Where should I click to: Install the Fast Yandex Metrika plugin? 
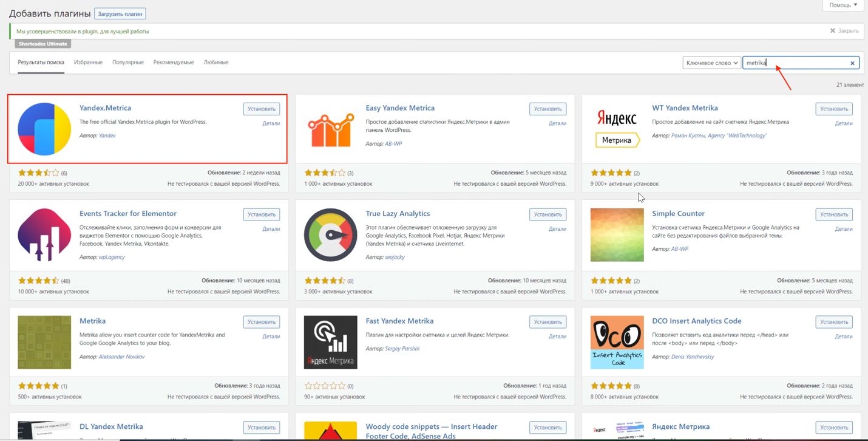548,322
